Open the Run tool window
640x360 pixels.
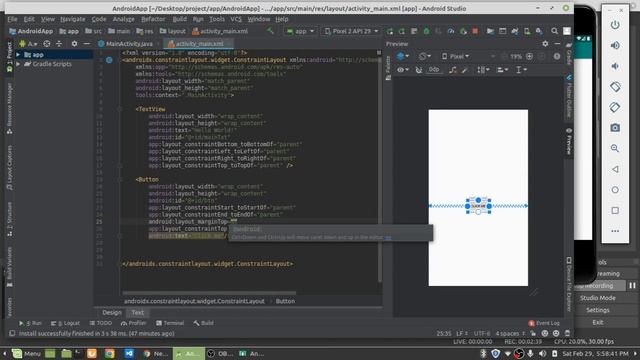pyautogui.click(x=30, y=323)
